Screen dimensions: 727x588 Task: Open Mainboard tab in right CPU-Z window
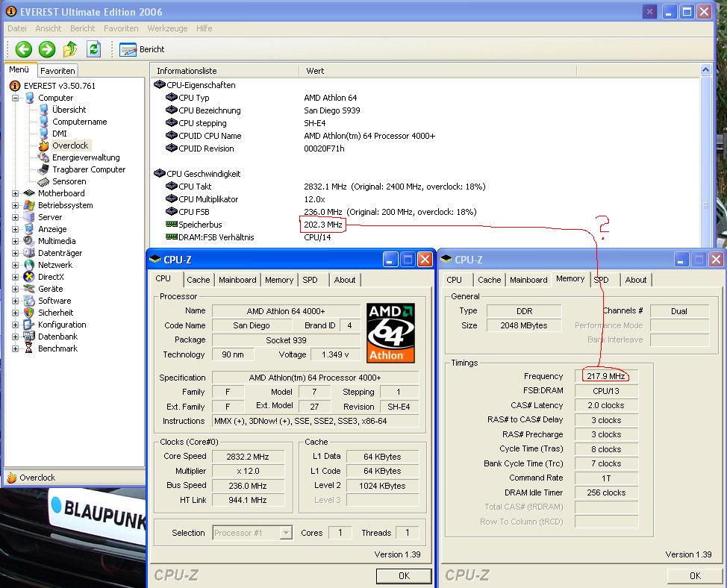click(x=528, y=280)
